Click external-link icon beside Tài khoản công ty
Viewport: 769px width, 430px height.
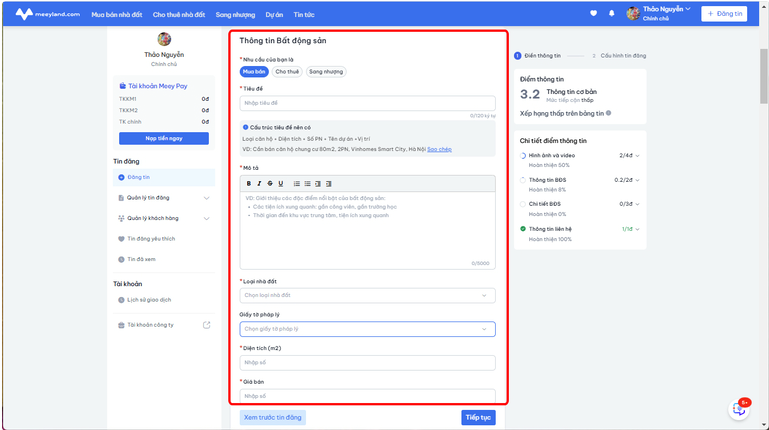[x=206, y=325]
